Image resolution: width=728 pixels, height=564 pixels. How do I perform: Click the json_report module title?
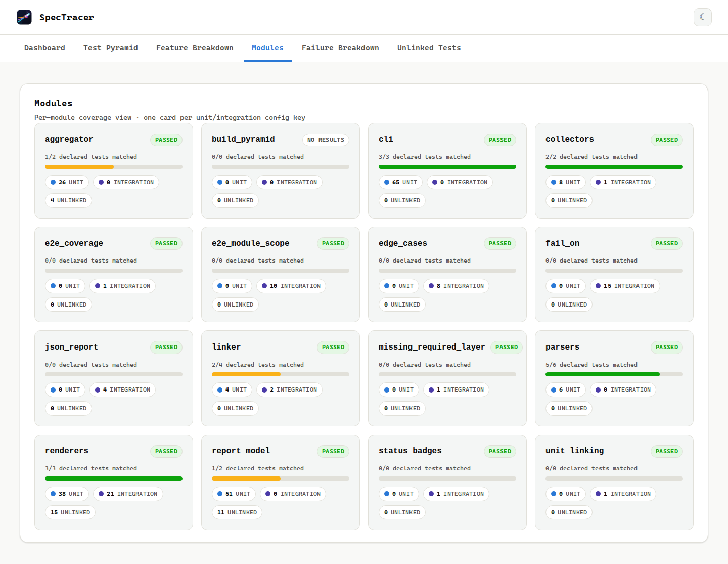(71, 347)
